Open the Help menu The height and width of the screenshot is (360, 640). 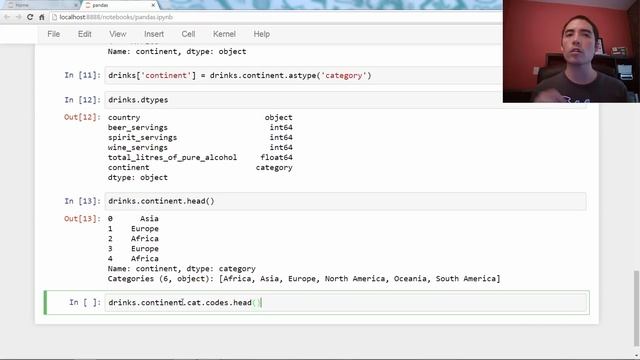coord(262,34)
